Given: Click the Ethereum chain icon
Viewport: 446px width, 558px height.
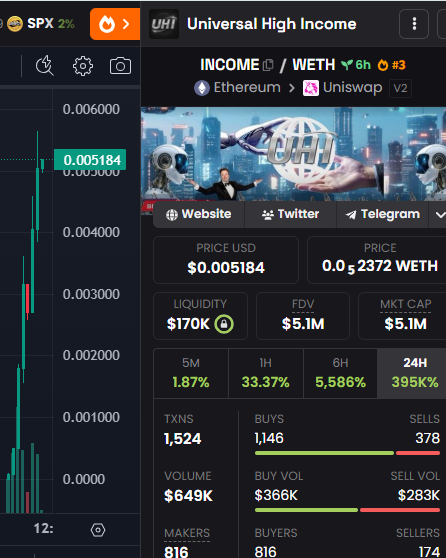Looking at the screenshot, I should point(202,88).
